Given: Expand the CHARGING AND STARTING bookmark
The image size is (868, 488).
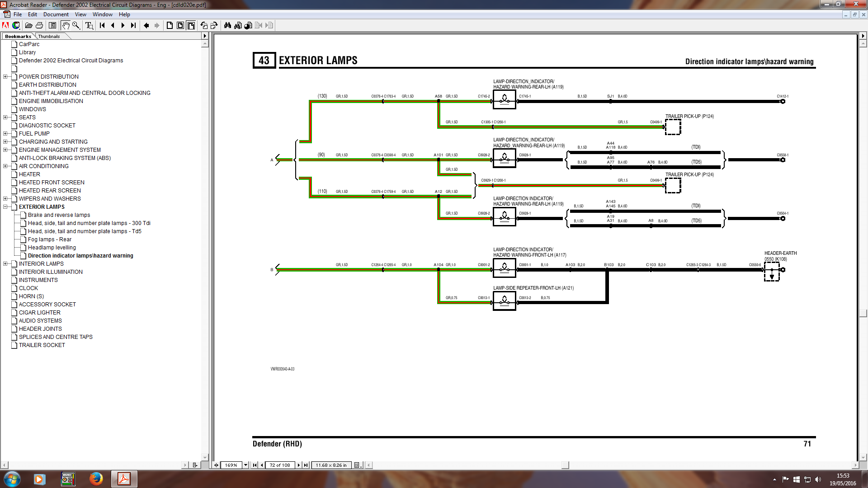Looking at the screenshot, I should (5, 142).
